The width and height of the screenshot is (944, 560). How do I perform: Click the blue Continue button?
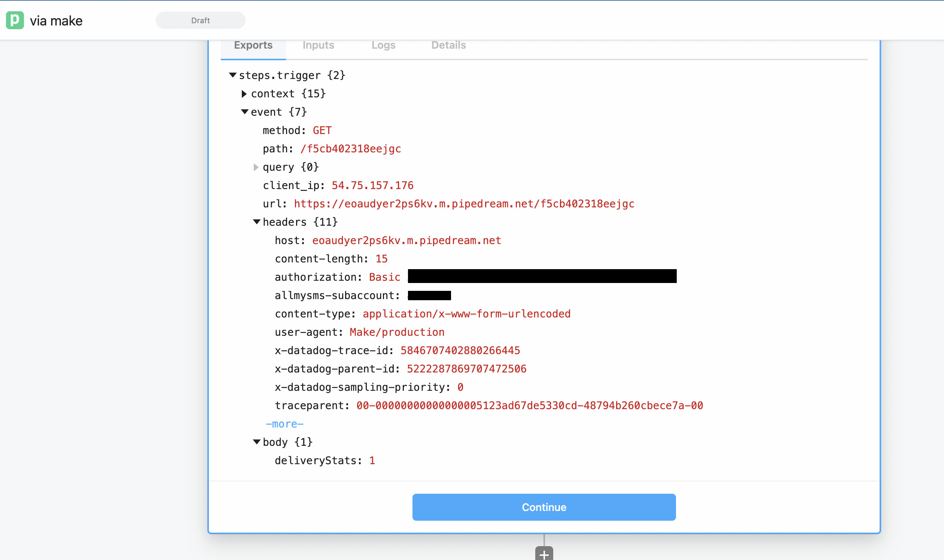tap(544, 507)
